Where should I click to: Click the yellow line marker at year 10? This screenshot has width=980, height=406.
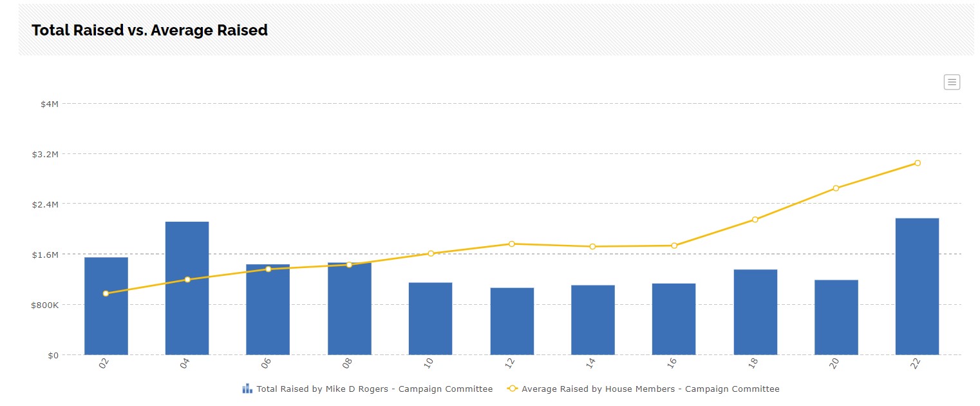tap(431, 253)
